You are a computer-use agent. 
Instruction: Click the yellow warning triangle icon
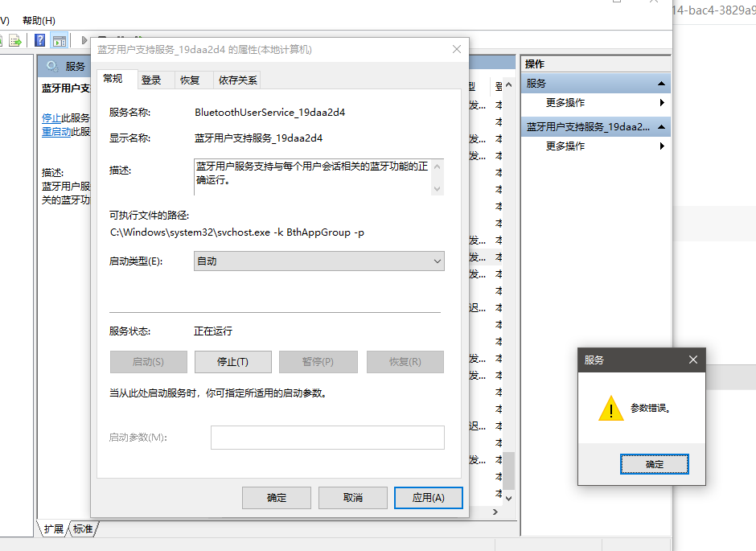[611, 408]
